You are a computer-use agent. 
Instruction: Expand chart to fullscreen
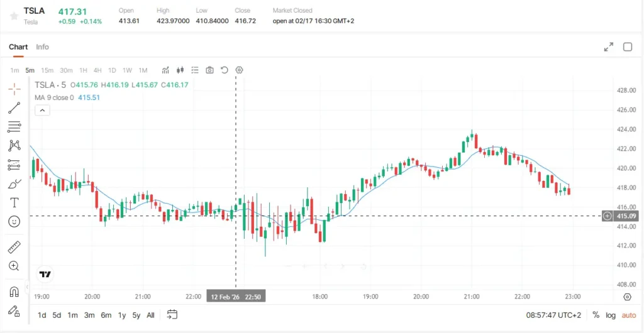point(609,46)
